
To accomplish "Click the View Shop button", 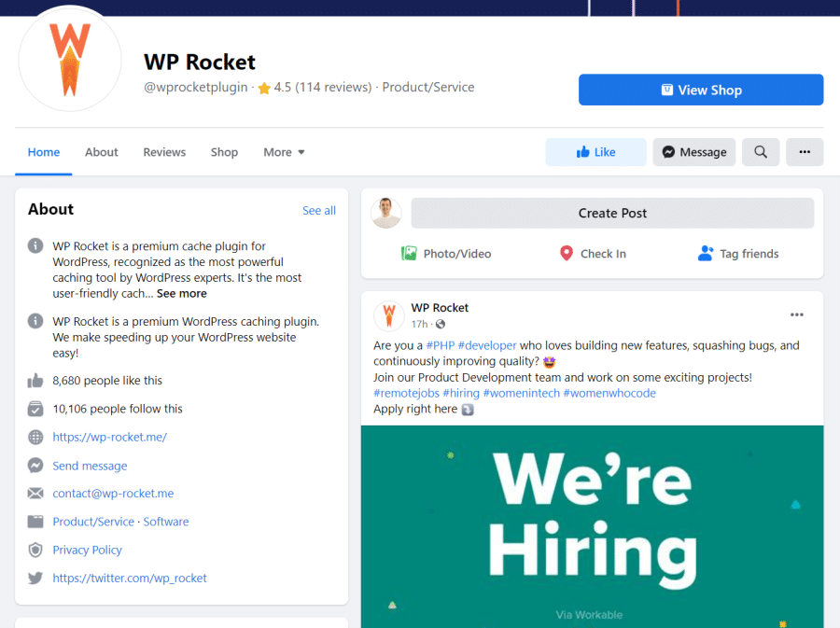I will click(x=701, y=90).
